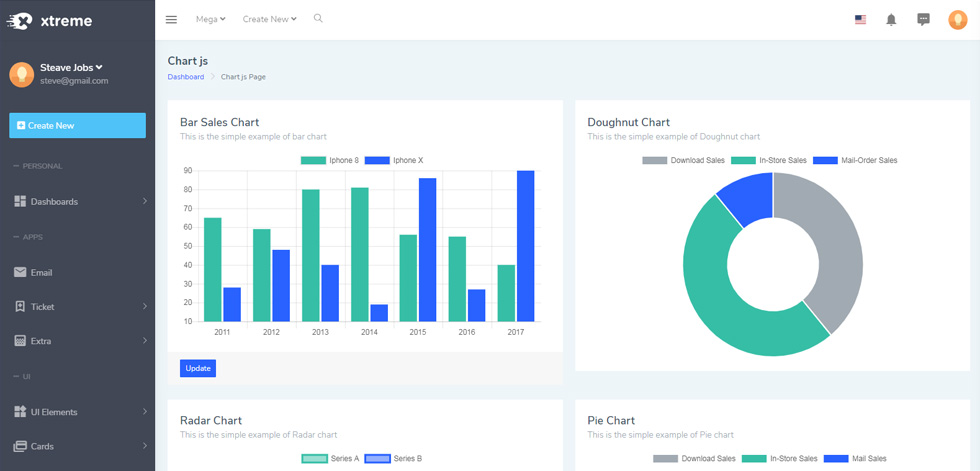Toggle Mail Sales legend in Pie Chart
980x471 pixels.
[855, 459]
